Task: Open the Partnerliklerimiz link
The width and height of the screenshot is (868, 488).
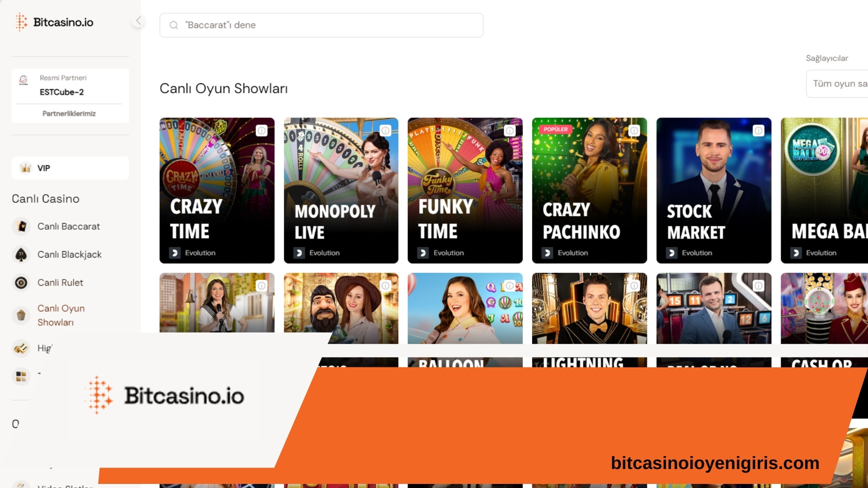Action: click(69, 113)
